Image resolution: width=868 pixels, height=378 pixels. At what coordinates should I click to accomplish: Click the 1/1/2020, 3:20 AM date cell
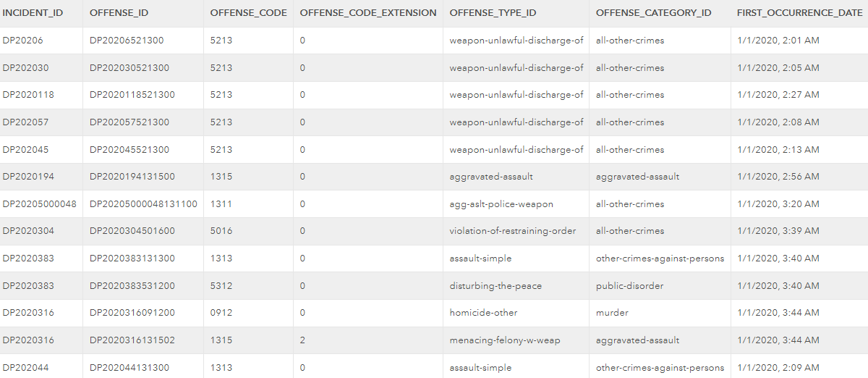(x=778, y=204)
